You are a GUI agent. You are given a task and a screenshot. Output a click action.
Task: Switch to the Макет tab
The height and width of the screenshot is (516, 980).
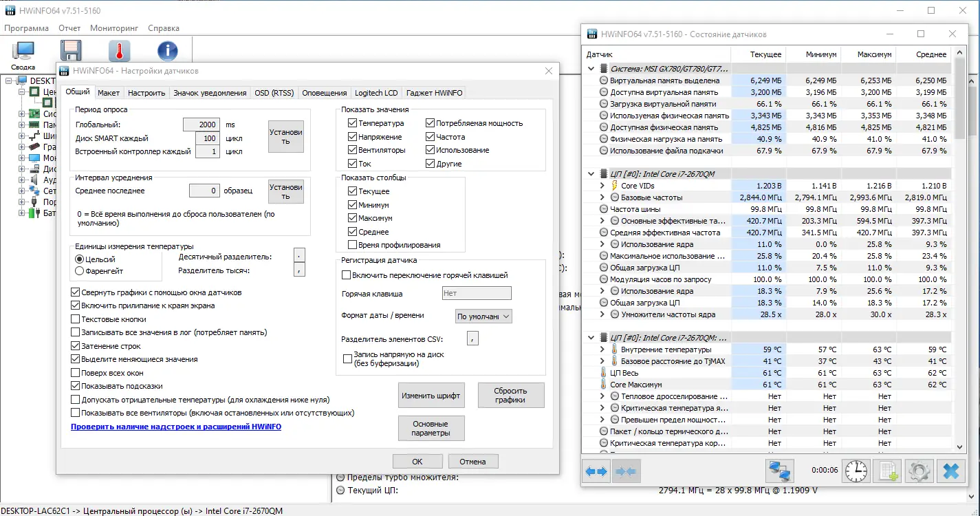[109, 93]
